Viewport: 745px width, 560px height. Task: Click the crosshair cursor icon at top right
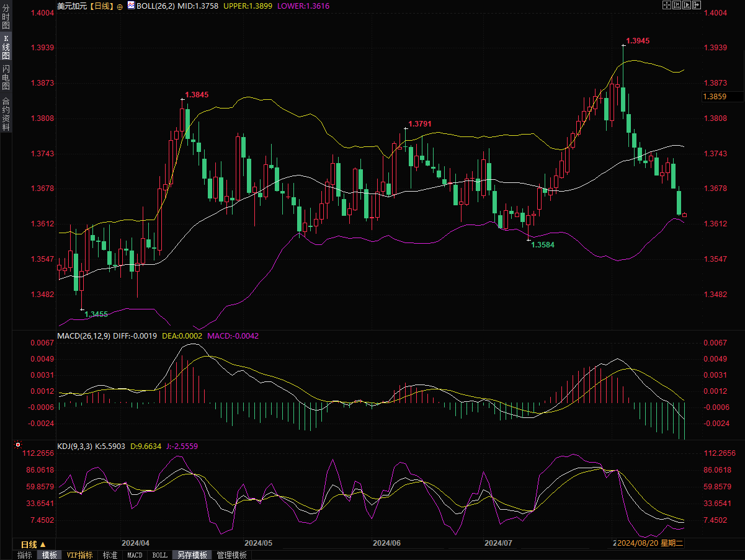click(x=667, y=5)
